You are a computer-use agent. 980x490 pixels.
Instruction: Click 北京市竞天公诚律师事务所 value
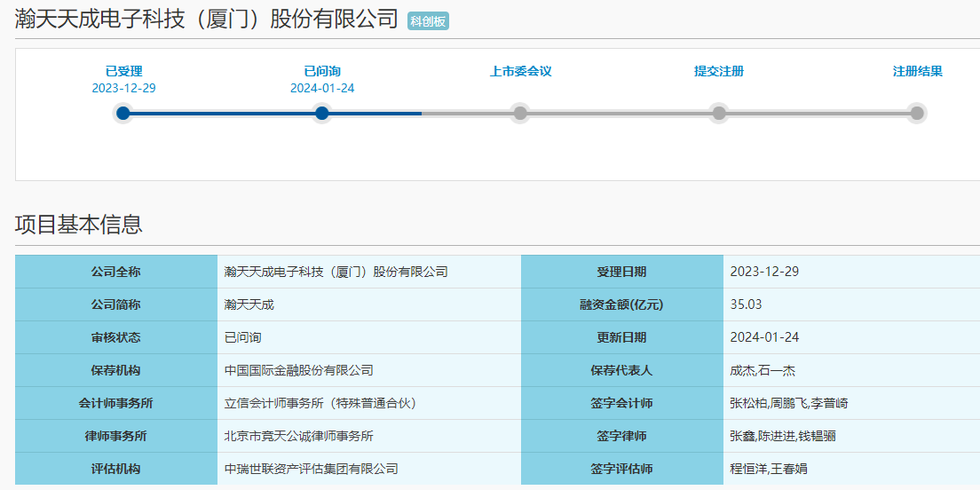(299, 436)
